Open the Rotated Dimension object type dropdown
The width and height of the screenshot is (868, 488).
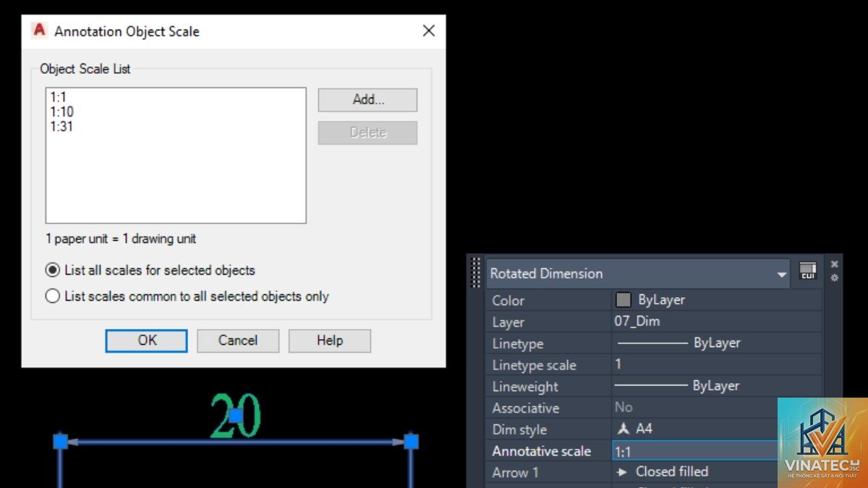pos(637,273)
